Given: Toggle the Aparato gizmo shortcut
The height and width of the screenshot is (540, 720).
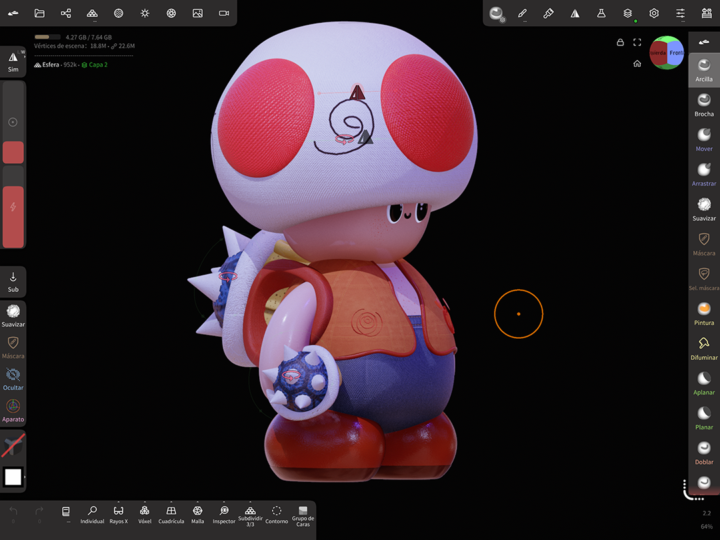Looking at the screenshot, I should coord(13,411).
